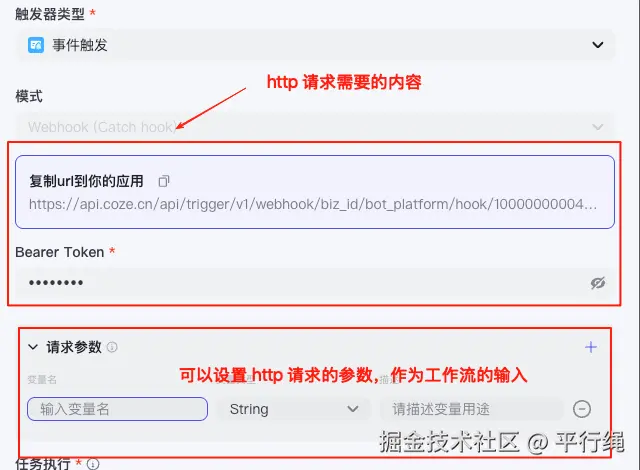Screen dimensions: 640x470
Task: Click the 请求参数 section title
Action: click(74, 347)
